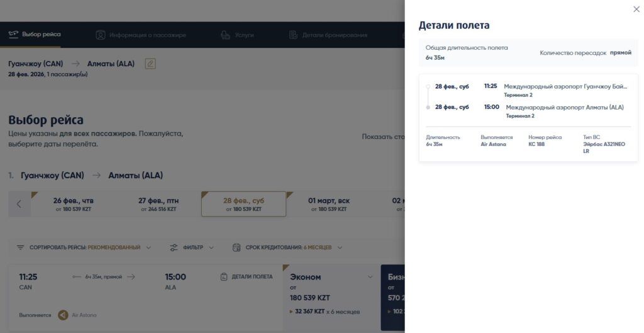Screen dimensions: 644x333
Task: Open the Фильтр dropdown chevron
Action: [x=211, y=247]
